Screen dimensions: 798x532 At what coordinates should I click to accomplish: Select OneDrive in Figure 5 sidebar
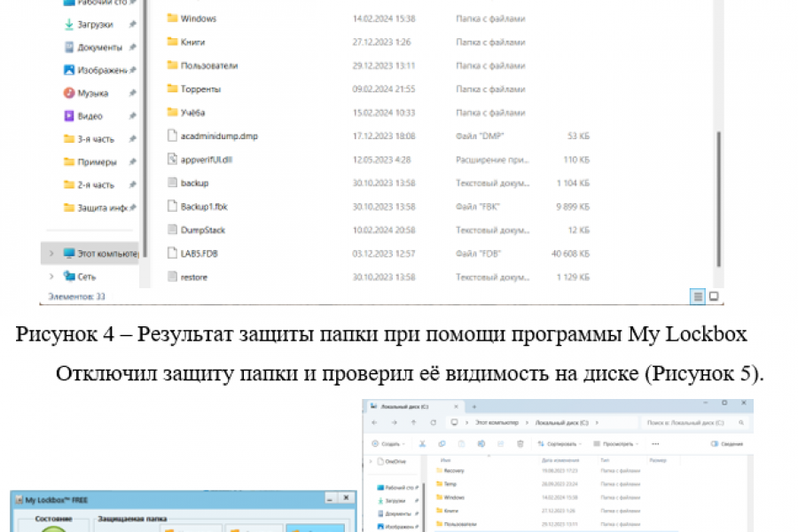coord(392,461)
